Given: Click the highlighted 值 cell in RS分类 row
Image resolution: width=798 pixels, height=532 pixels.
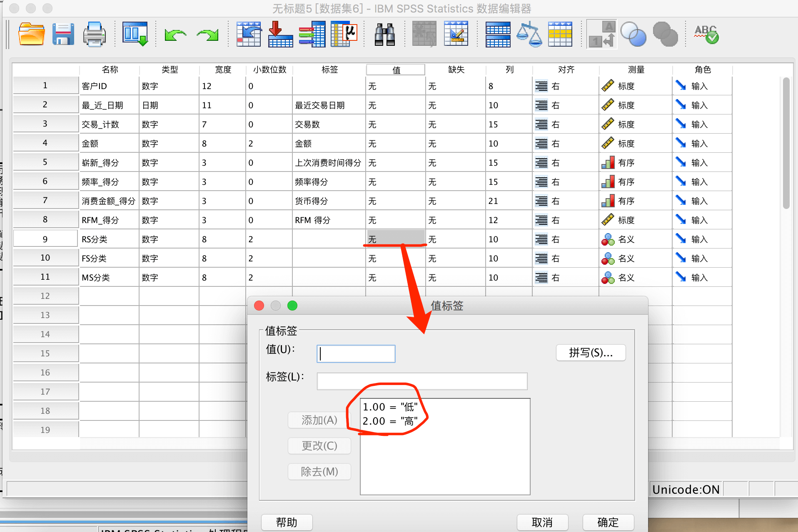Looking at the screenshot, I should pos(396,239).
